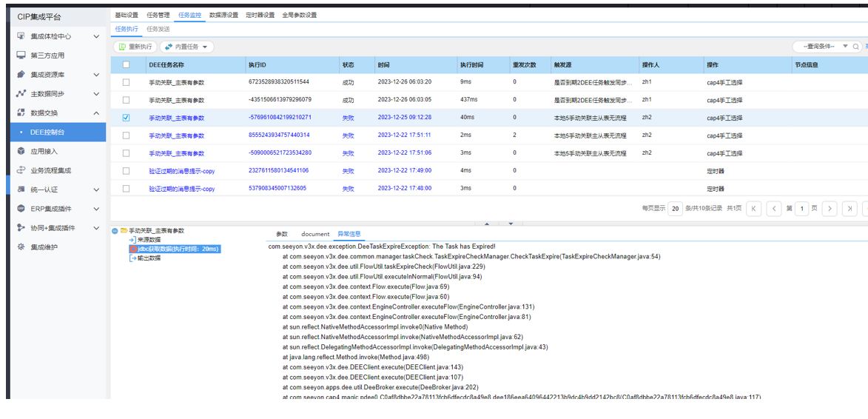Select jdbc获取数据 node in the tree
This screenshot has height=419, width=868.
178,249
